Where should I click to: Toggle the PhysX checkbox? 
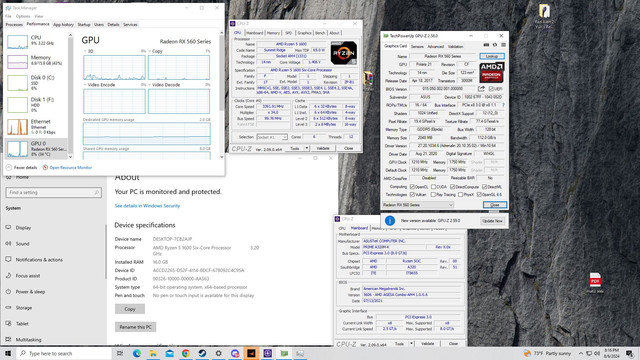point(460,195)
